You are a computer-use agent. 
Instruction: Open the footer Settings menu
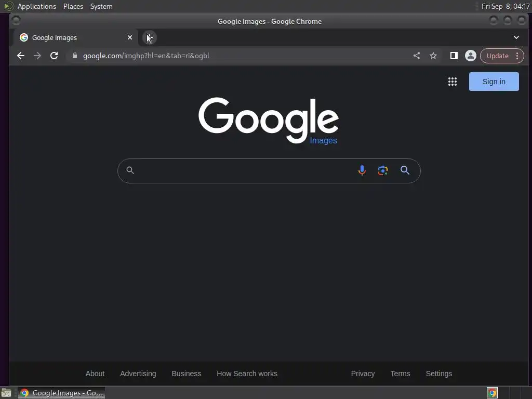pos(438,374)
